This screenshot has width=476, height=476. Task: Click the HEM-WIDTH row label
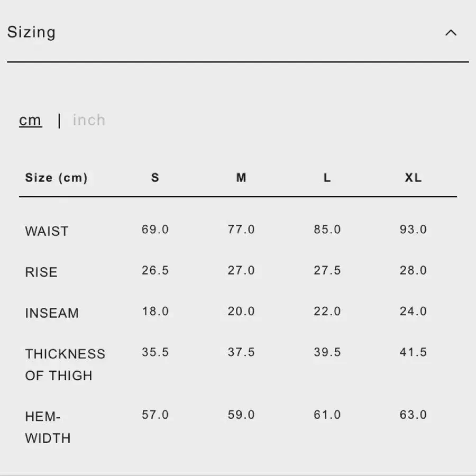(x=48, y=427)
